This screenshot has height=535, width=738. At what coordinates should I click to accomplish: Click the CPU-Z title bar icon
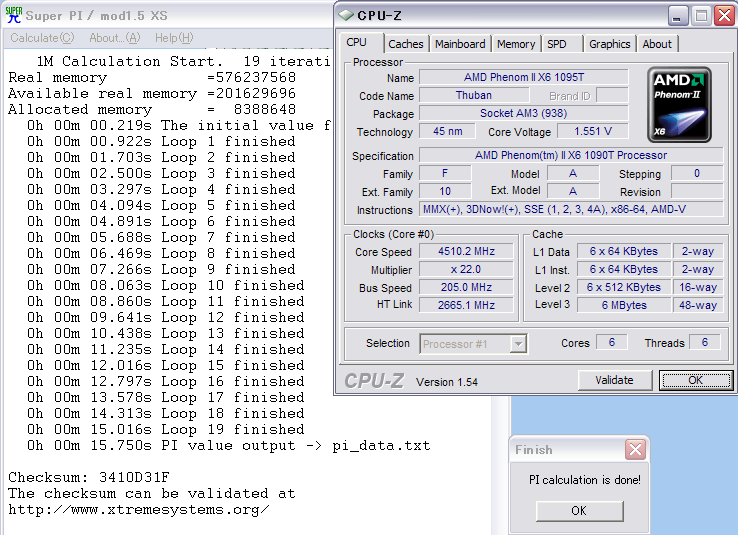tap(346, 15)
